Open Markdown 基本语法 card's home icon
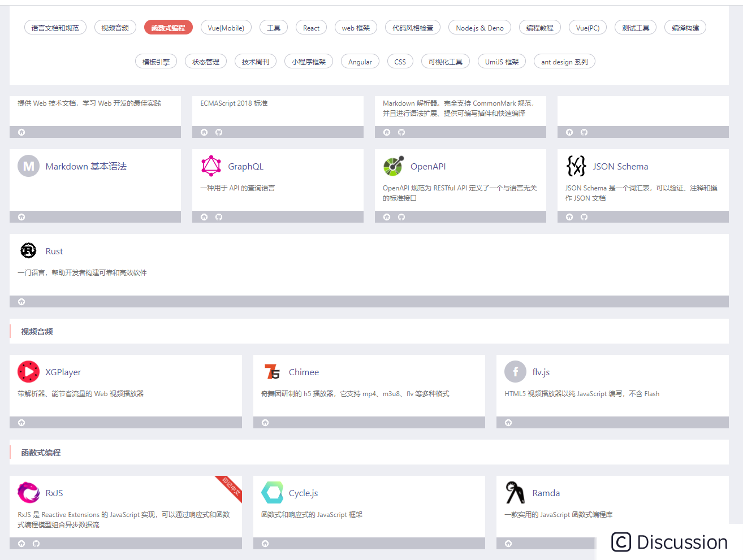743x560 pixels. 21,217
